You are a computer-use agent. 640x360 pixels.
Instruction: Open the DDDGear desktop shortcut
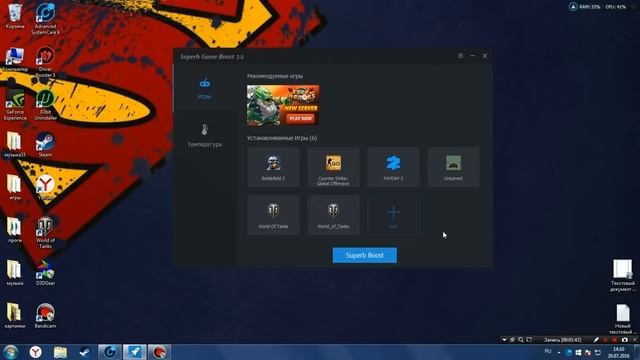pyautogui.click(x=45, y=273)
